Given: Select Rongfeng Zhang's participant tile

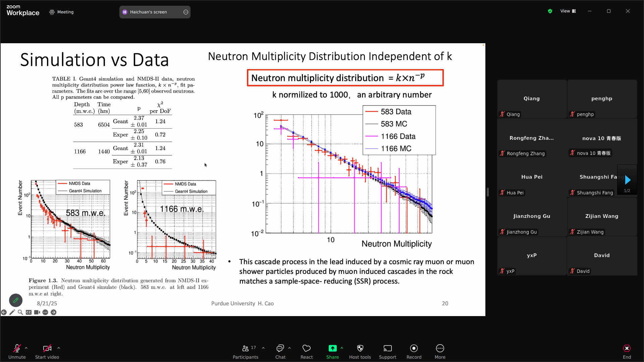Looking at the screenshot, I should tap(532, 138).
